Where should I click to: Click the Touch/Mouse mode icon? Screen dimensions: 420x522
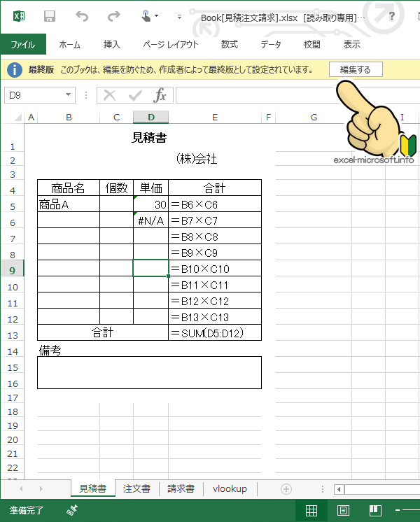[x=146, y=15]
